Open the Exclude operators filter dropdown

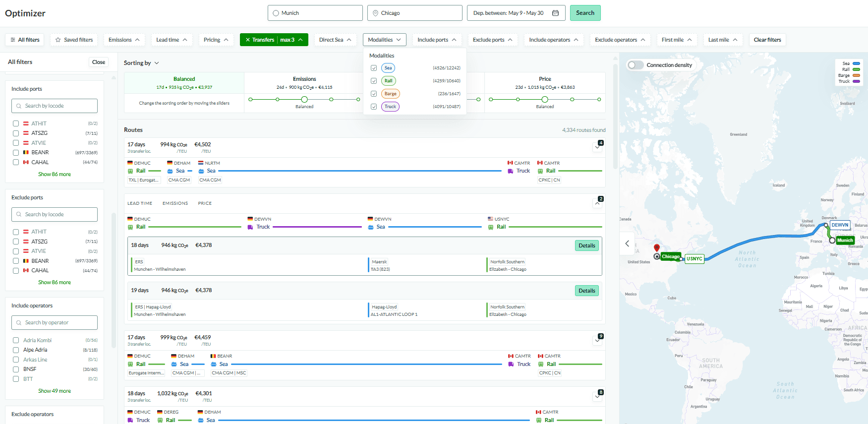pyautogui.click(x=620, y=40)
